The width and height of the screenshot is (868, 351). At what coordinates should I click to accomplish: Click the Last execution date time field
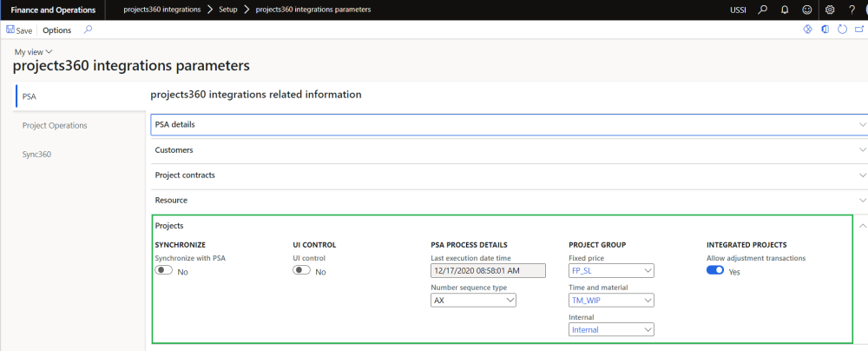(x=488, y=271)
